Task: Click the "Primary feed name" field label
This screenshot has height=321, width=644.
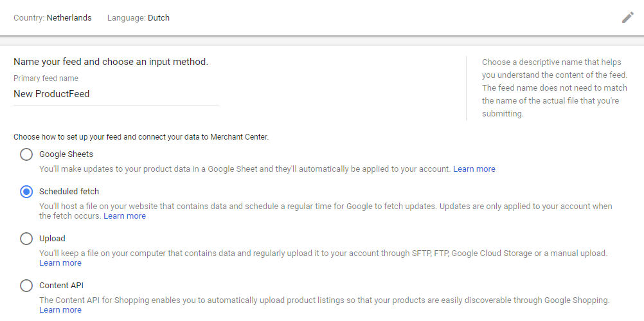Action: [46, 78]
